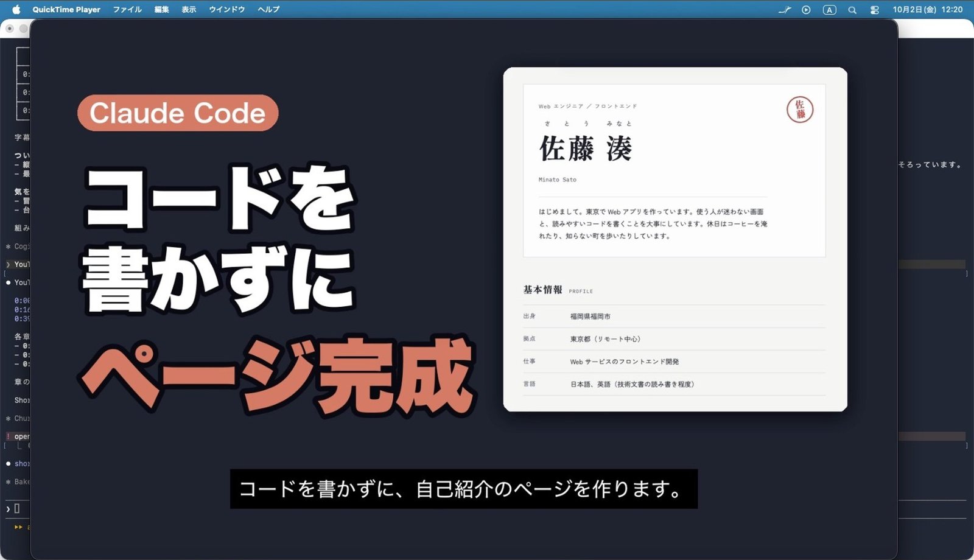The height and width of the screenshot is (560, 974).
Task: Switch input source via the A icon
Action: point(829,10)
